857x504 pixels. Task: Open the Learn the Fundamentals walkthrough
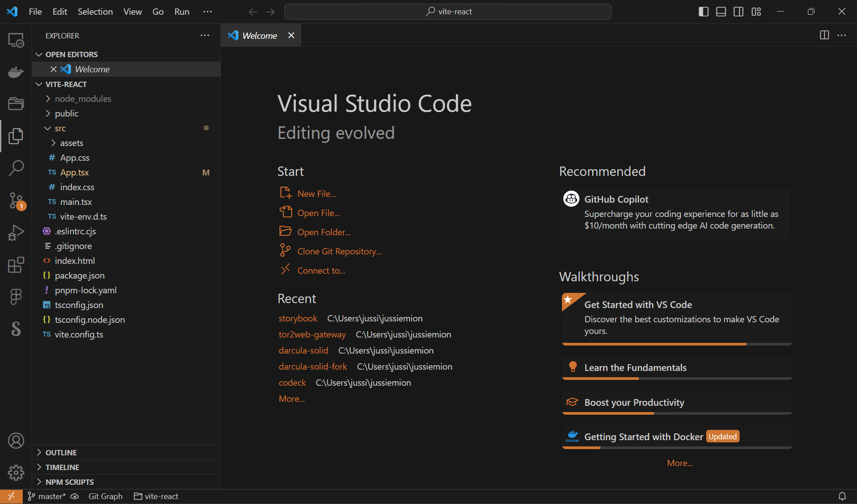pyautogui.click(x=677, y=368)
